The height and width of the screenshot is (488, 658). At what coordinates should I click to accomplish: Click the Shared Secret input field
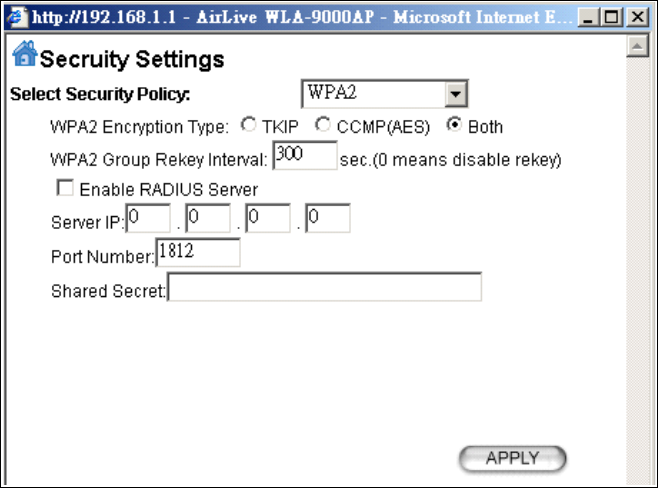point(324,287)
